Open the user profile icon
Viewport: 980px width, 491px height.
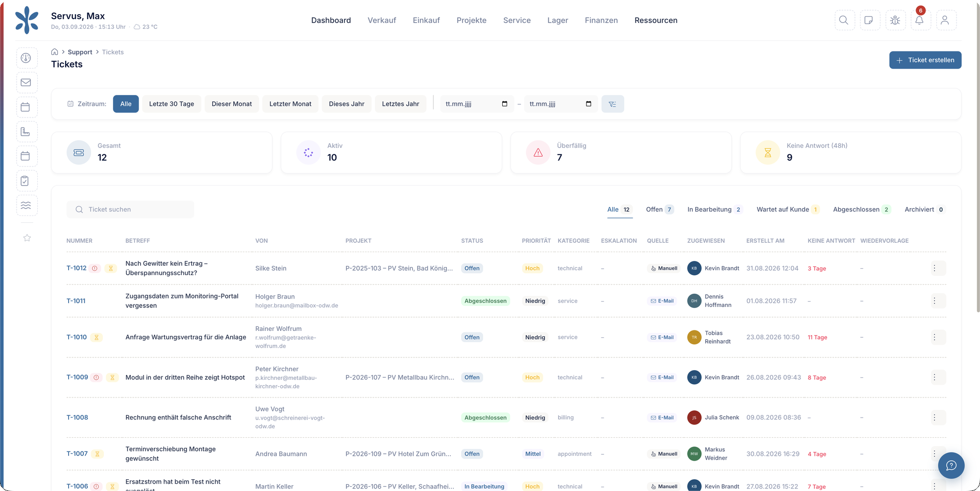tap(945, 20)
